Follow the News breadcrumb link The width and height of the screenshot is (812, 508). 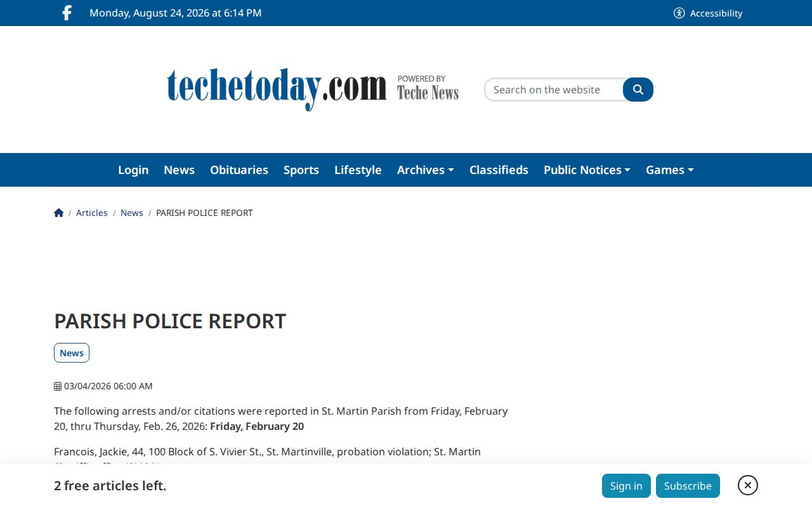[132, 213]
